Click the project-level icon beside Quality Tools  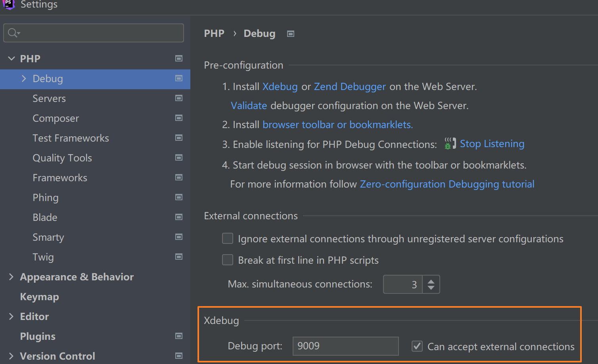tap(179, 158)
